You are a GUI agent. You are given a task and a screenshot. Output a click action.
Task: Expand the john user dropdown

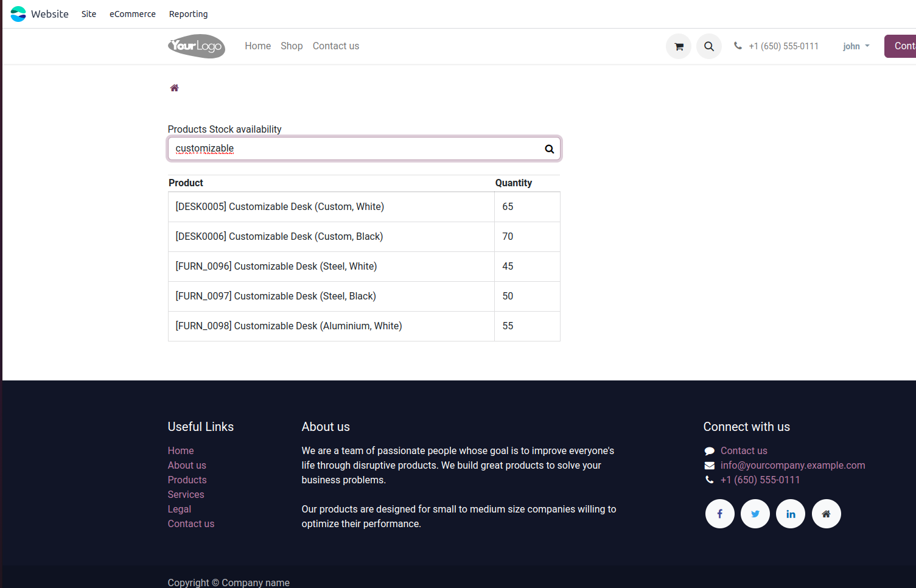[x=856, y=46]
